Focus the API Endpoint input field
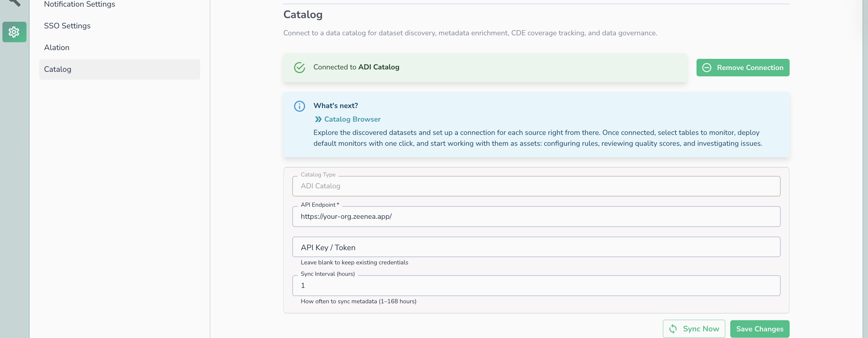868x338 pixels. [x=536, y=217]
